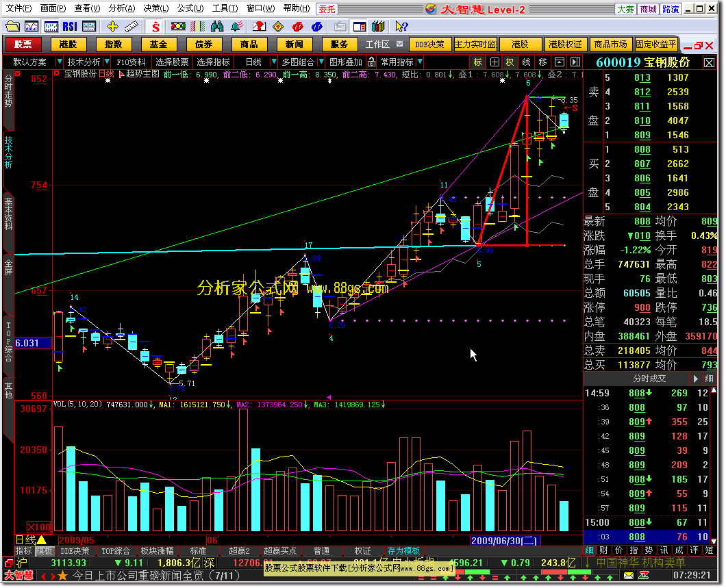Image resolution: width=726 pixels, height=588 pixels.
Task: Select the 超赢买点 indicator tab
Action: tap(279, 551)
